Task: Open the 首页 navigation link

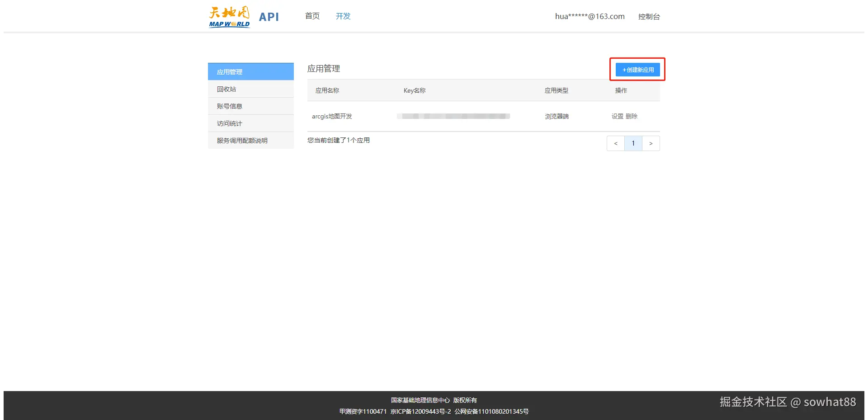Action: 312,16
